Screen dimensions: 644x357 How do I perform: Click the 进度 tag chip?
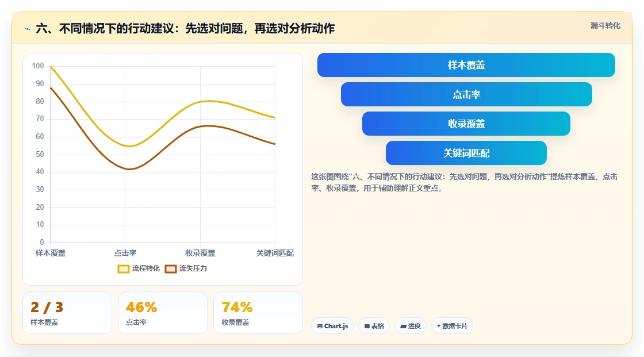(x=411, y=326)
